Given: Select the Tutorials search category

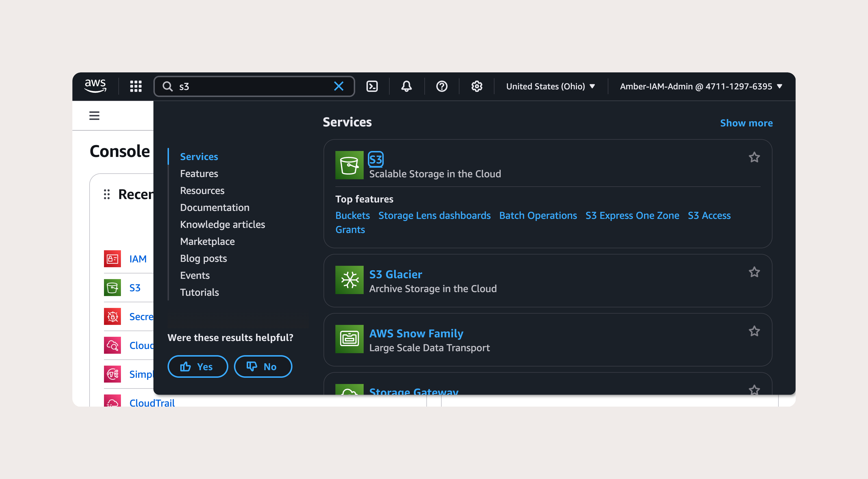Looking at the screenshot, I should [199, 292].
